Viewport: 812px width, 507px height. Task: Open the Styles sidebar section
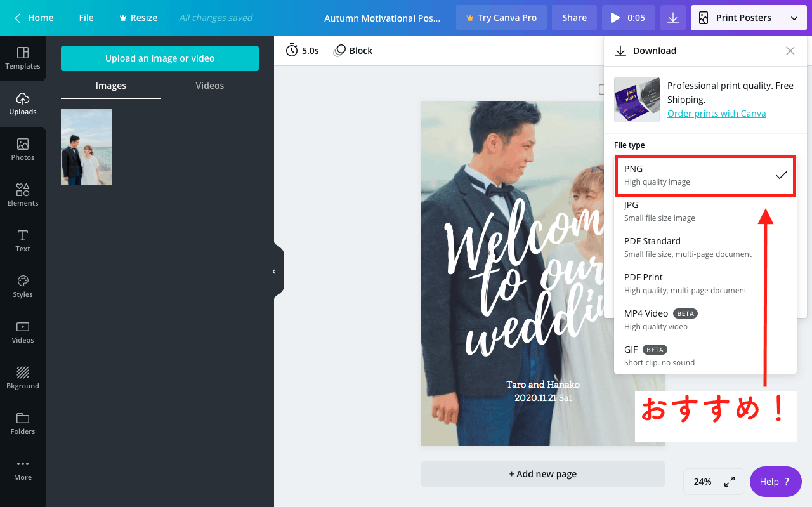coord(23,286)
